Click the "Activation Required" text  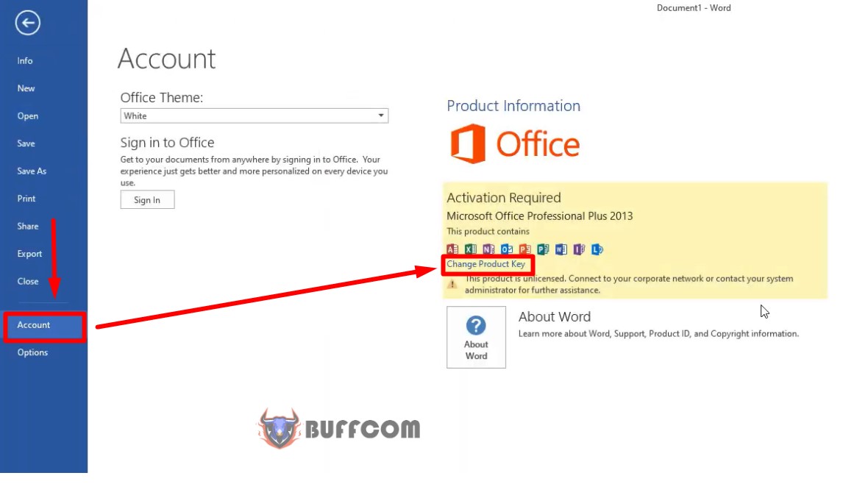pos(504,198)
